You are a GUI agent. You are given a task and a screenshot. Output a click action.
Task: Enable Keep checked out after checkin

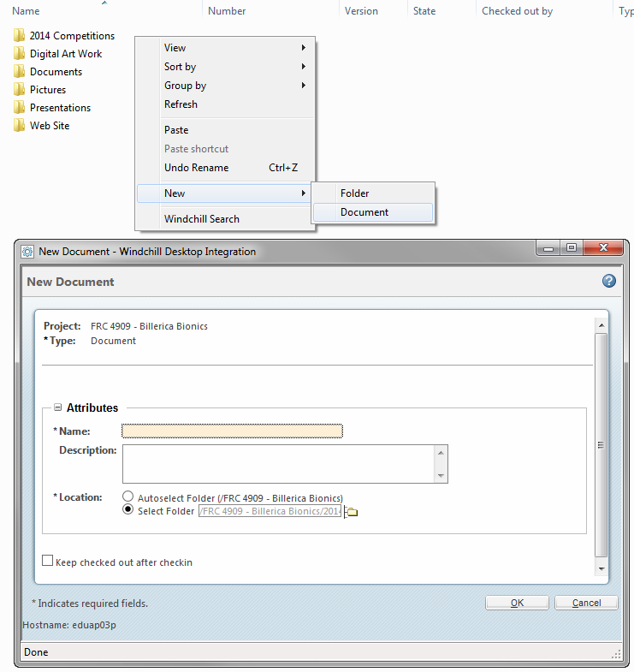coord(48,561)
